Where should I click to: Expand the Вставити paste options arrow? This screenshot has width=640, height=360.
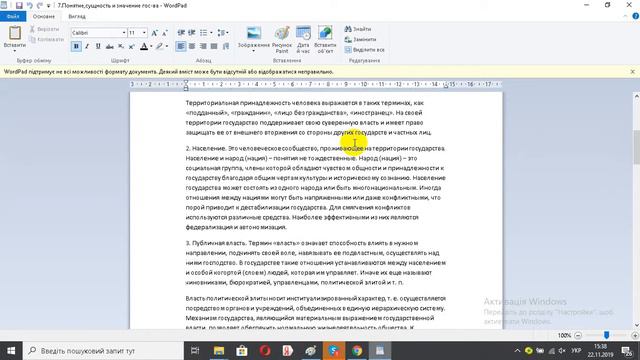pyautogui.click(x=15, y=51)
